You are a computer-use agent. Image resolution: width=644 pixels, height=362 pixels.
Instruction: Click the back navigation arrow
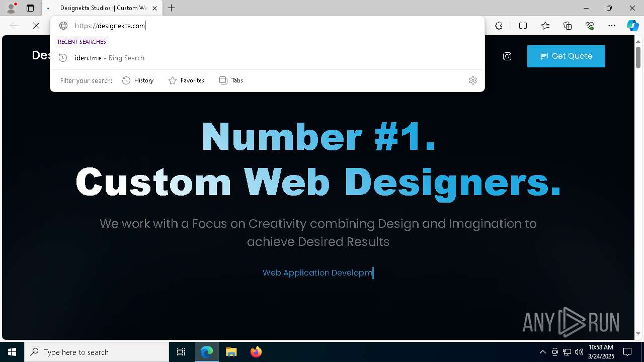14,26
